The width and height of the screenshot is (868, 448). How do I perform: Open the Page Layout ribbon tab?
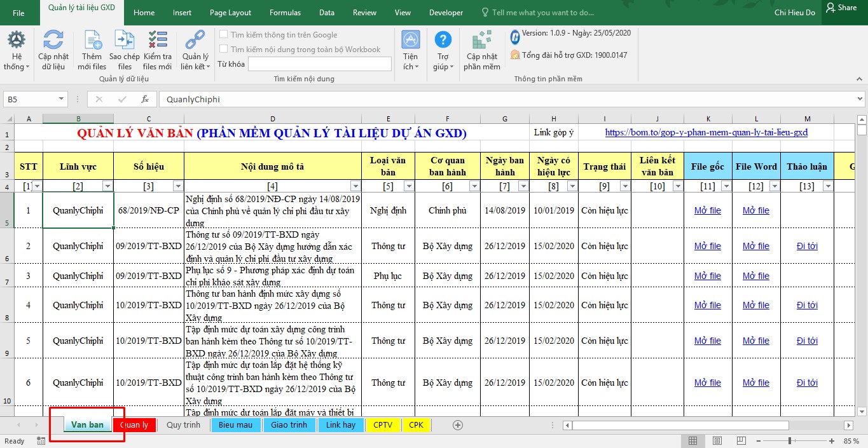pos(230,13)
